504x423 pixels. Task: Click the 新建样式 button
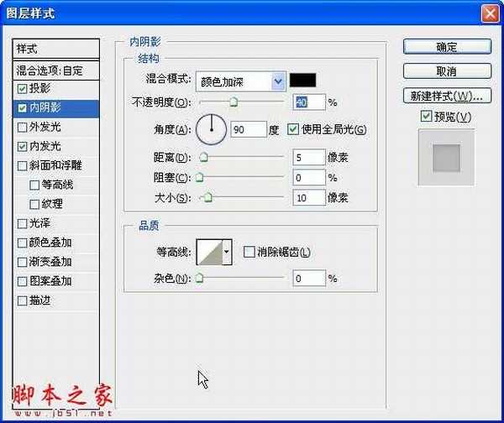446,95
